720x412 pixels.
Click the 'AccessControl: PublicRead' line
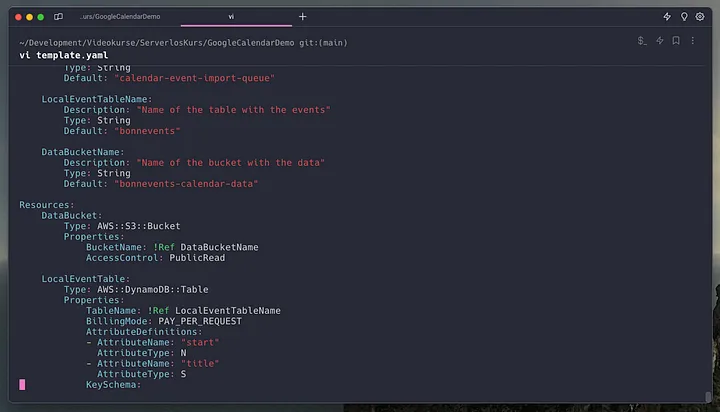click(155, 258)
